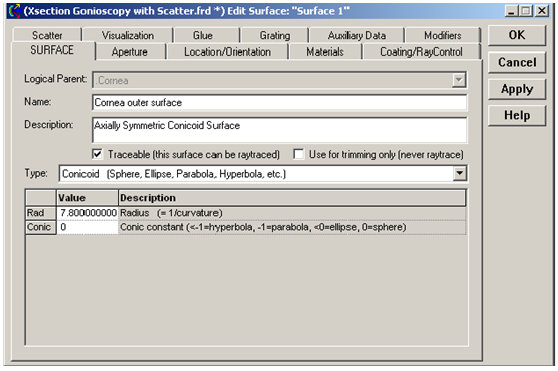
Task: Click the FRED application icon in title bar
Action: pyautogui.click(x=15, y=11)
